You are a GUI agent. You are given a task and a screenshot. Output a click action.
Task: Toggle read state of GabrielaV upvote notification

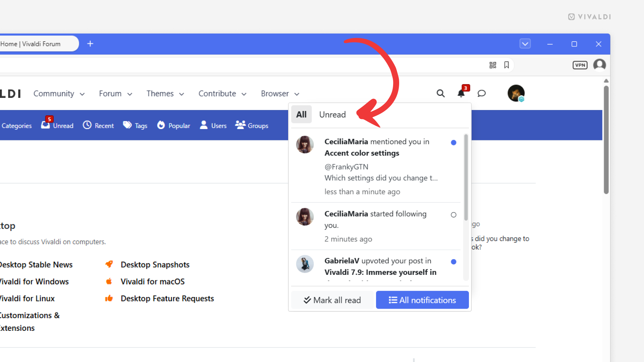(x=453, y=262)
